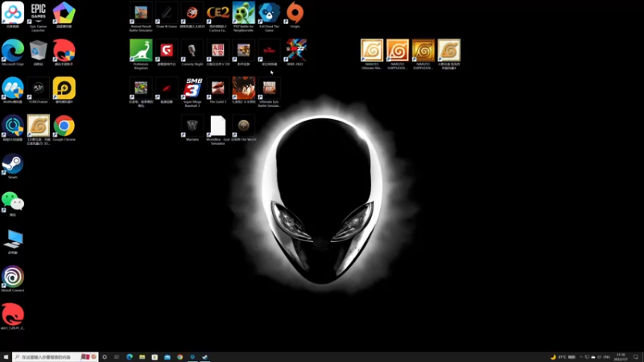Open the Windows Start menu

click(x=6, y=357)
